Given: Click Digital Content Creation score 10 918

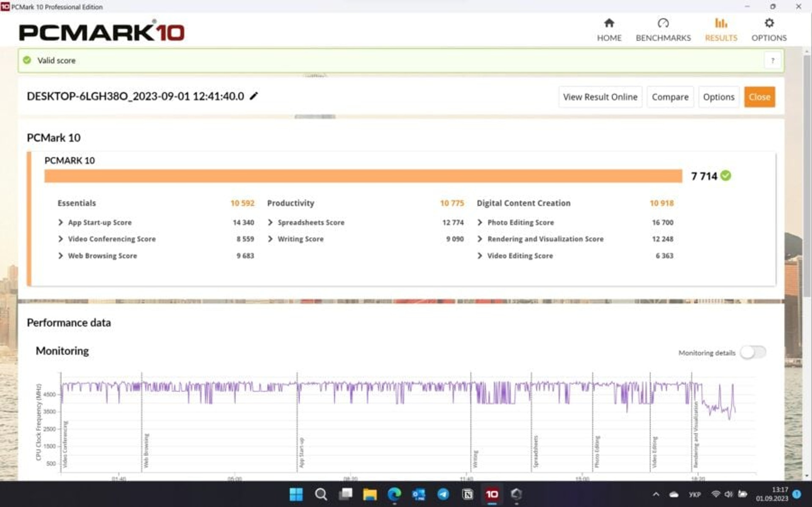Looking at the screenshot, I should coord(661,203).
